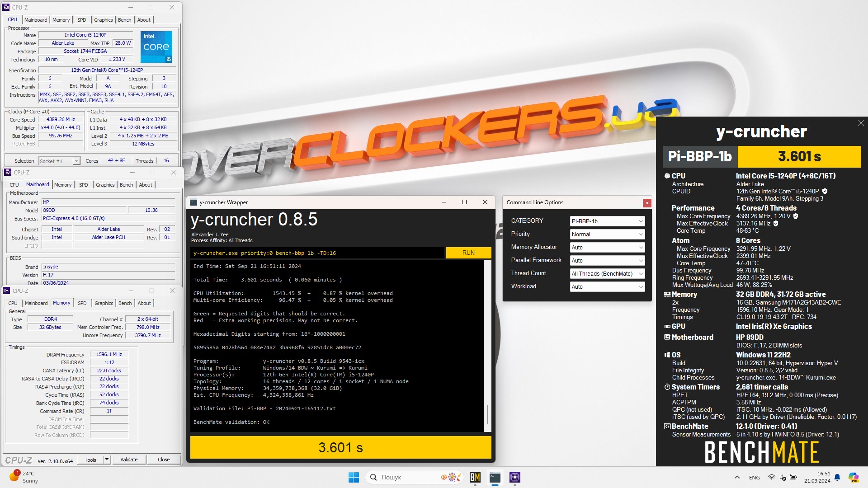
Task: Click the yellow 3.601 s result bar in y-cruncher Wrapper
Action: tap(340, 447)
